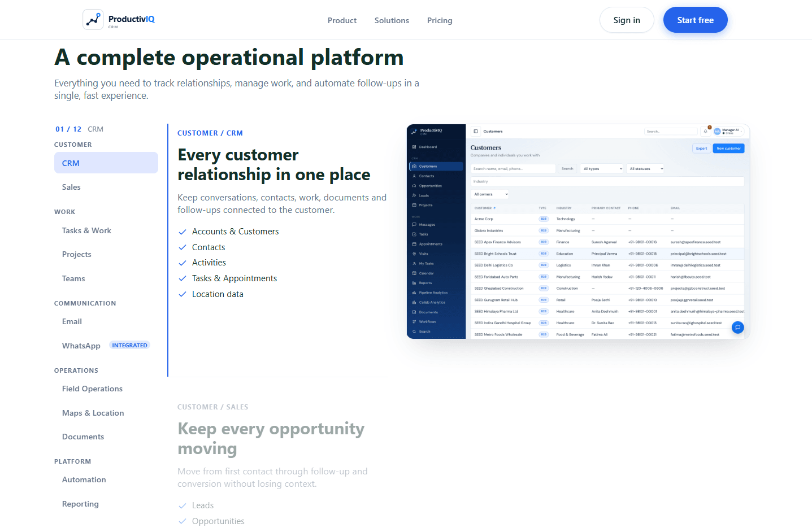Select Automation in the feature list
812x532 pixels.
[106, 479]
